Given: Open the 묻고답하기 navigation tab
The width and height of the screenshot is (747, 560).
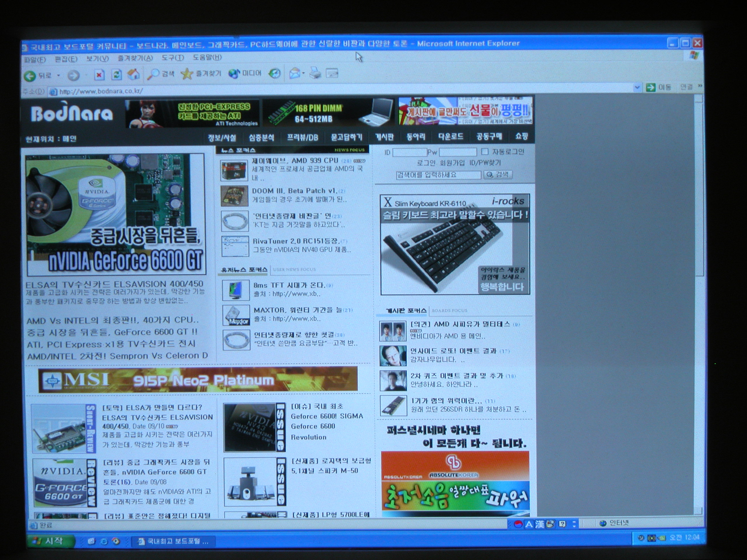Looking at the screenshot, I should 346,137.
